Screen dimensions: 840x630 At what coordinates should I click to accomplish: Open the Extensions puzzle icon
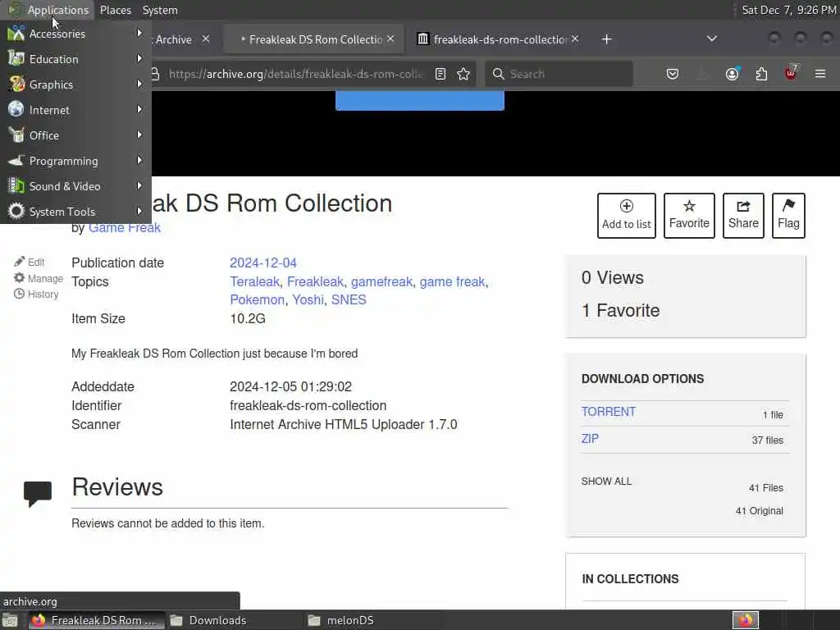click(x=761, y=74)
